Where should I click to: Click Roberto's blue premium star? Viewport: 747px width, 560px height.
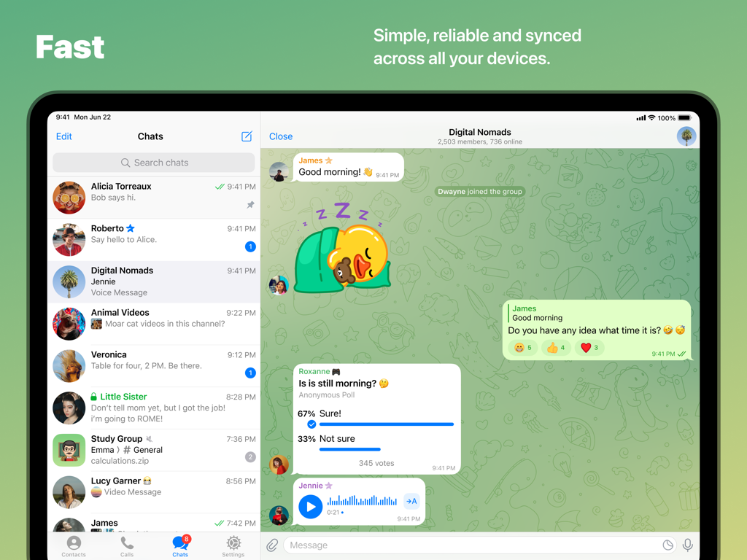(131, 228)
